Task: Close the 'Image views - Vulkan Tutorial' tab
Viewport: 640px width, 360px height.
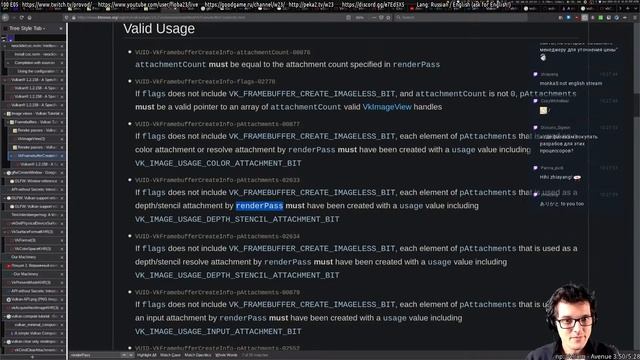Action: point(62,113)
